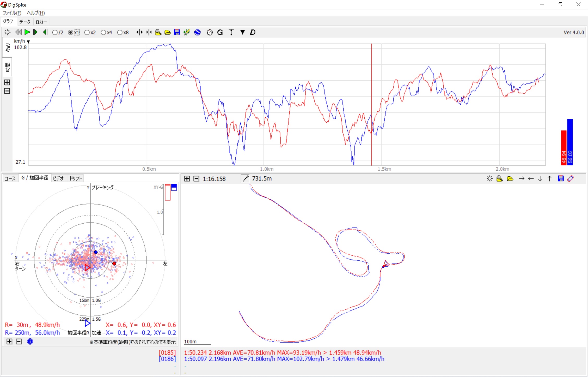Click the expand horizontal arrows icon
This screenshot has height=377, width=588.
coord(139,32)
